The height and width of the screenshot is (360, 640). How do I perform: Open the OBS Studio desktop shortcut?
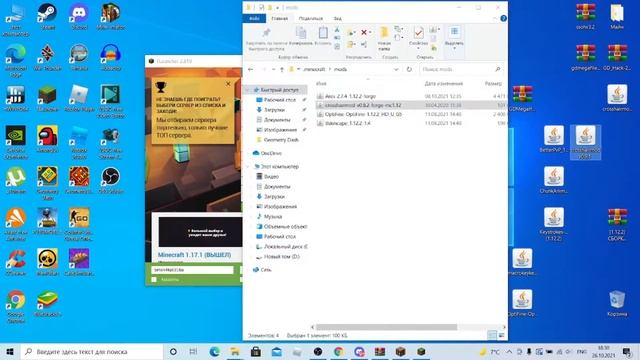click(111, 180)
